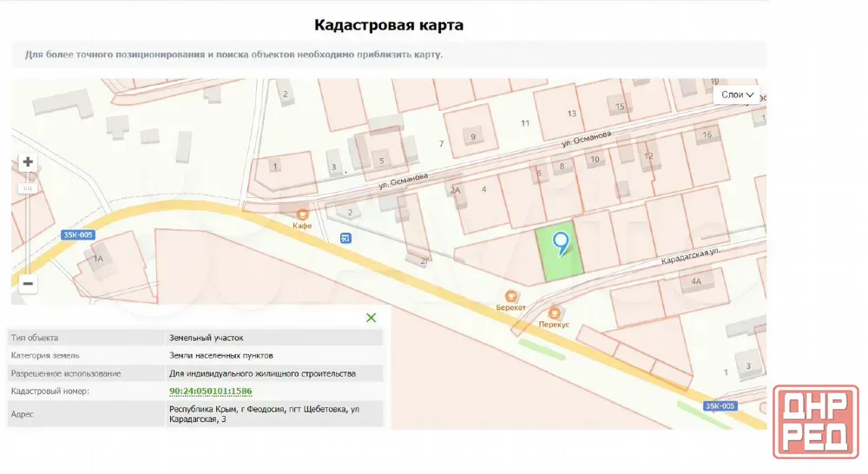Zoom out the map with minus button
This screenshot has height=474, width=868.
(x=28, y=284)
